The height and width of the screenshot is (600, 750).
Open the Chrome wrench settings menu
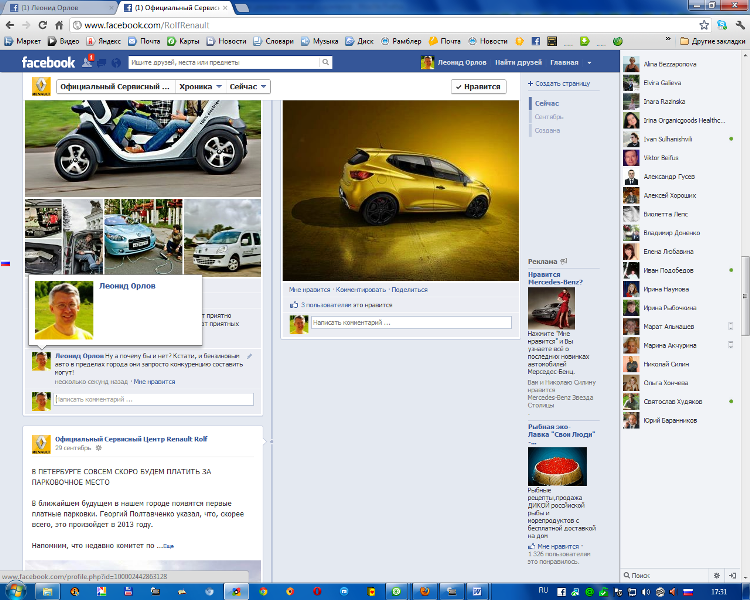coord(740,25)
